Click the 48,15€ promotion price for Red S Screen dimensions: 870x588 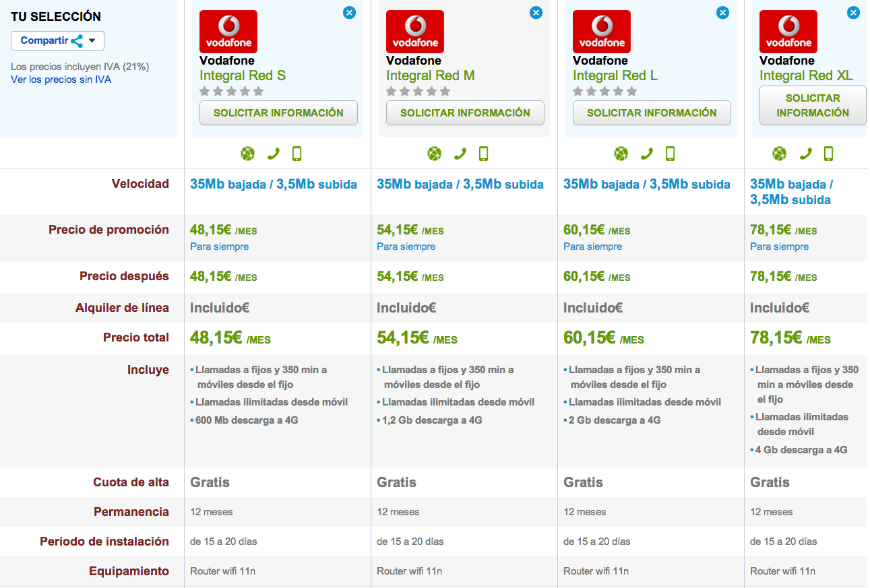click(223, 230)
